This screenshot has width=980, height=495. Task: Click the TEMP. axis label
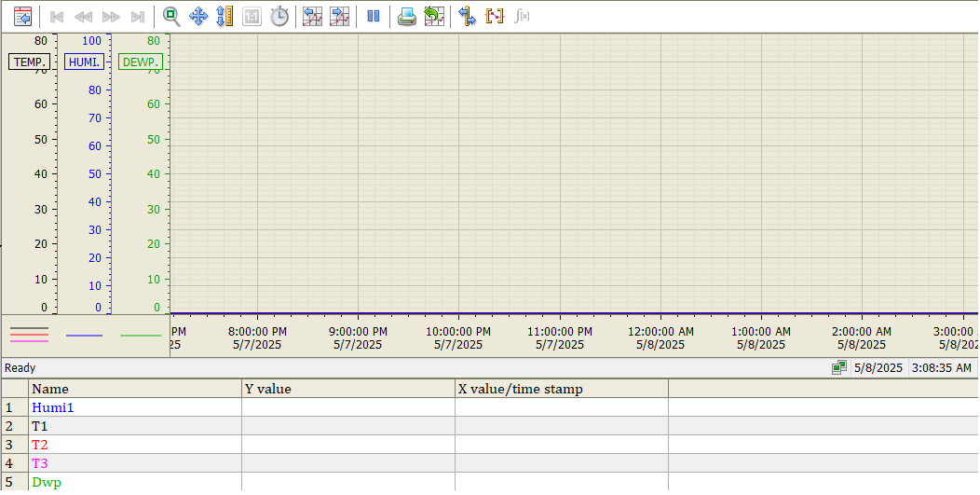[x=29, y=62]
